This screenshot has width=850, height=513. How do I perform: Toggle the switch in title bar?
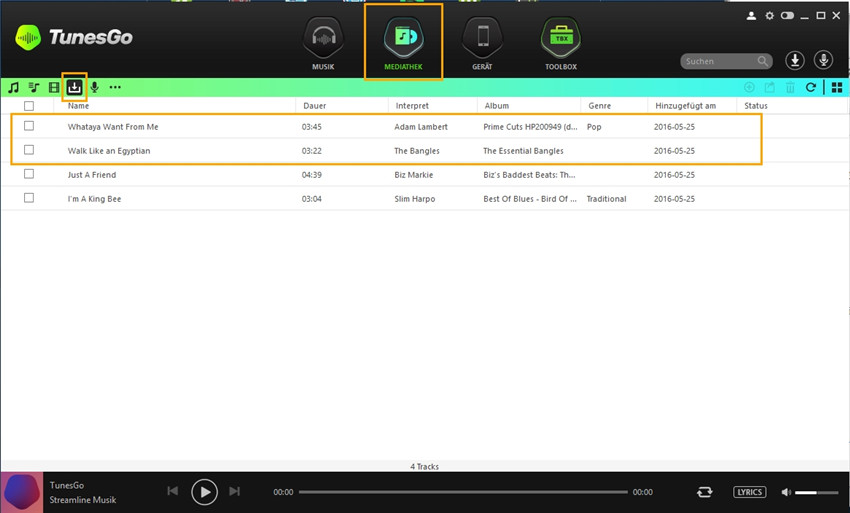coord(787,16)
